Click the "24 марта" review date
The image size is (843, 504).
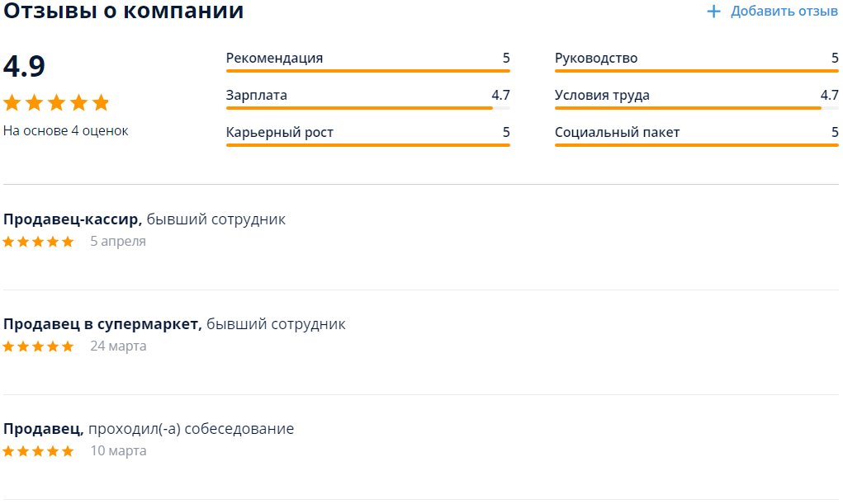pos(118,346)
